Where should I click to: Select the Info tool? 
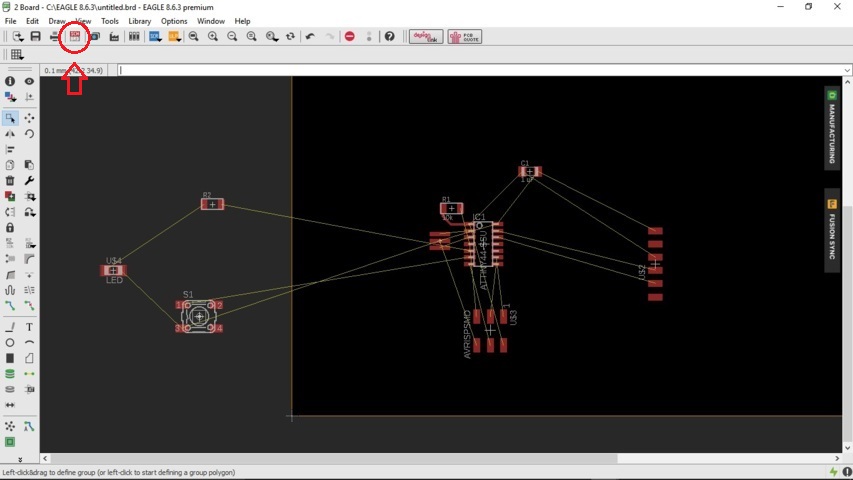coord(10,81)
